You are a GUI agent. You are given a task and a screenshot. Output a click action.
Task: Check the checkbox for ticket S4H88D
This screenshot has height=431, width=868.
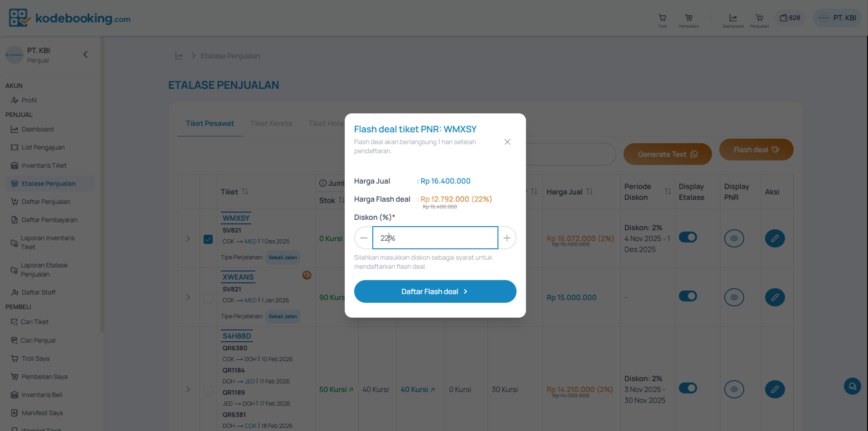[x=208, y=390]
